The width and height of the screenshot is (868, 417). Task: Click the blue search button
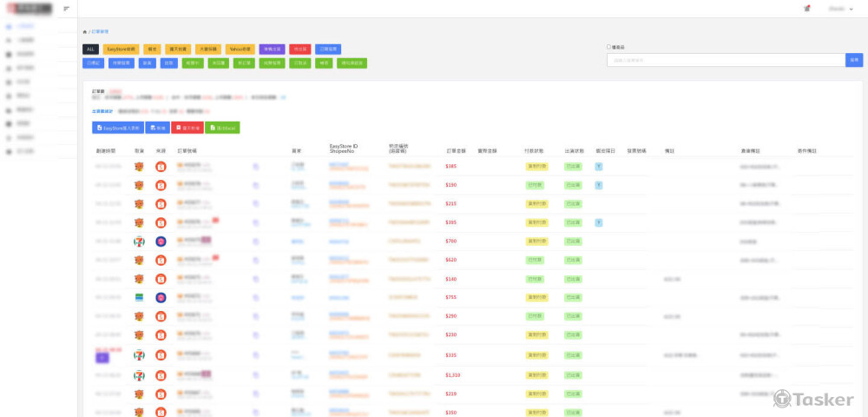coord(854,60)
